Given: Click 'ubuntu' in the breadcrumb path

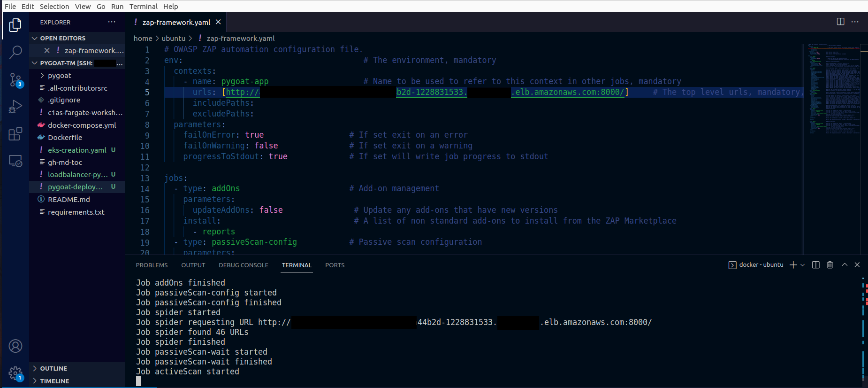Looking at the screenshot, I should pyautogui.click(x=173, y=39).
